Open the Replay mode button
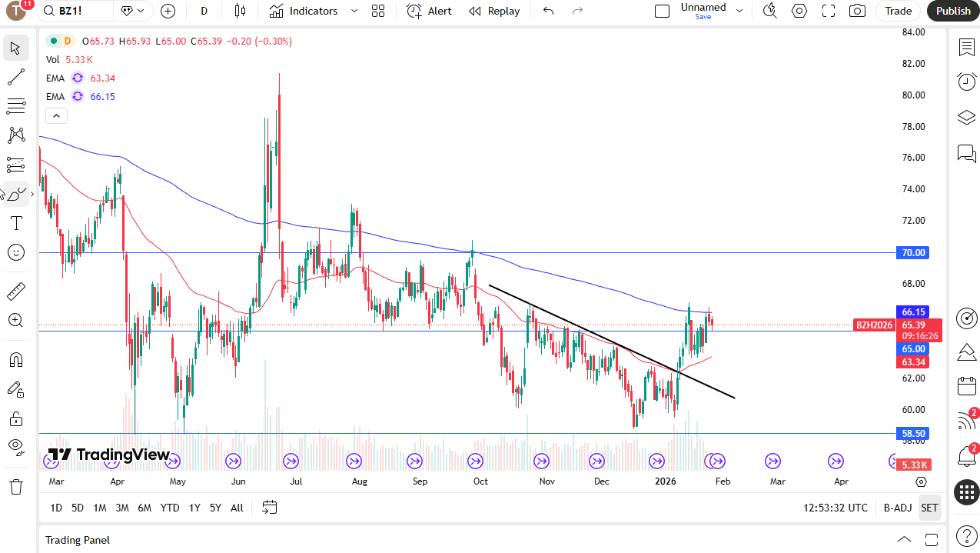 [x=494, y=11]
